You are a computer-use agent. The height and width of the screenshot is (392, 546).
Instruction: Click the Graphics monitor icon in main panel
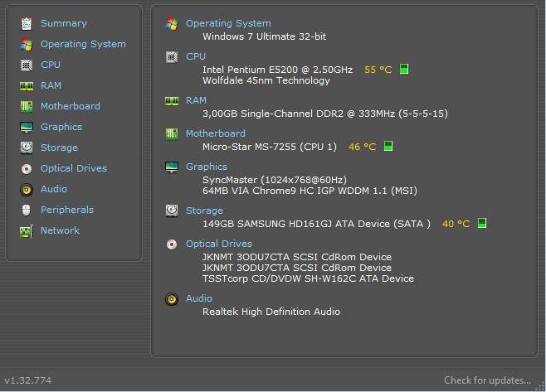(x=172, y=167)
